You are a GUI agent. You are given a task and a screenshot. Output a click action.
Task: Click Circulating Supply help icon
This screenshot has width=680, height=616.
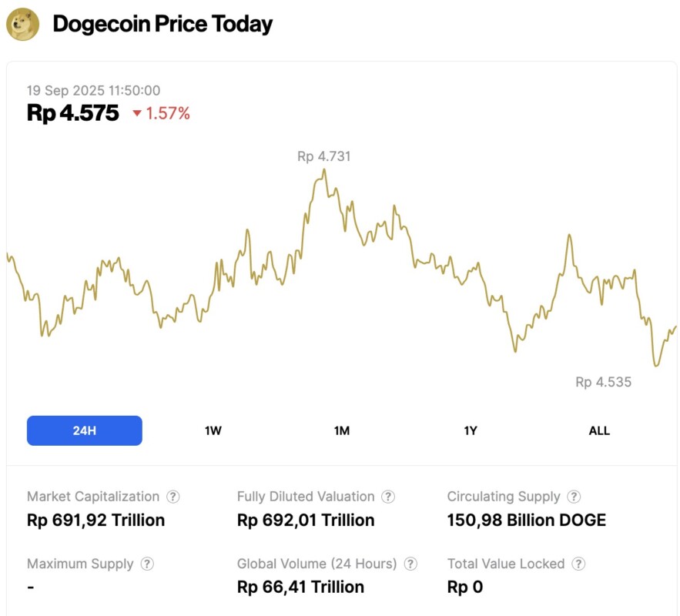[x=574, y=497]
